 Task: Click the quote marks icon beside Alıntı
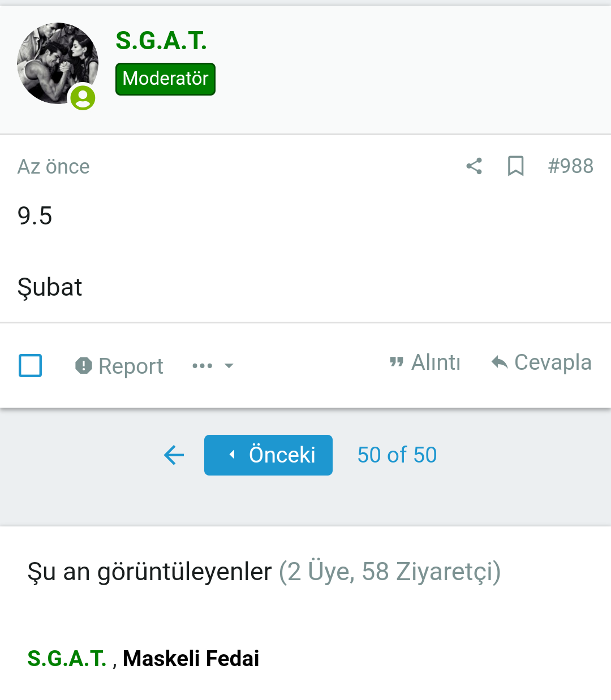397,362
